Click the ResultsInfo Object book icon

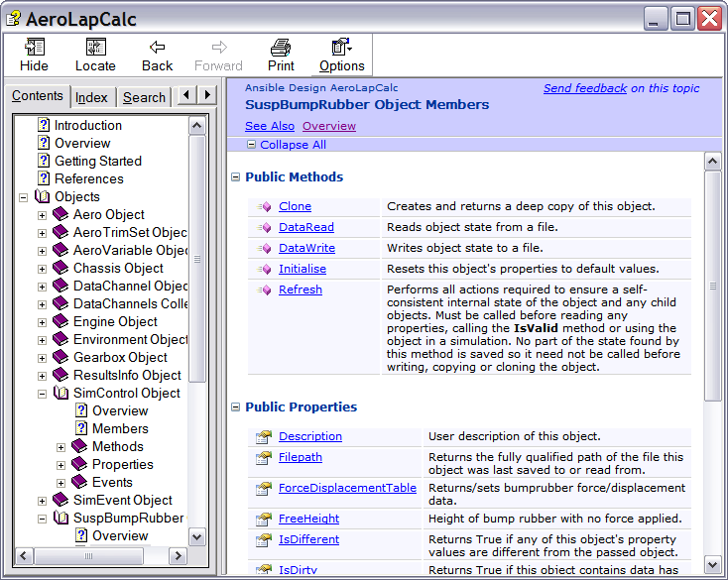click(61, 375)
